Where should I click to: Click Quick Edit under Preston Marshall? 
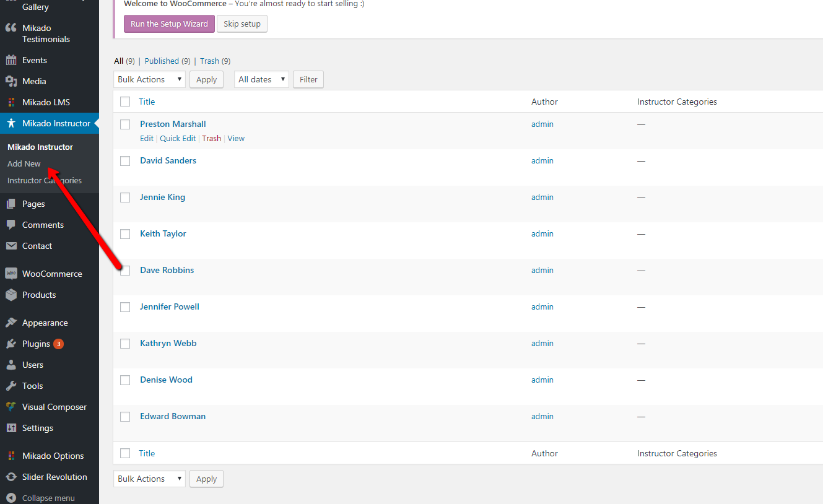[178, 138]
